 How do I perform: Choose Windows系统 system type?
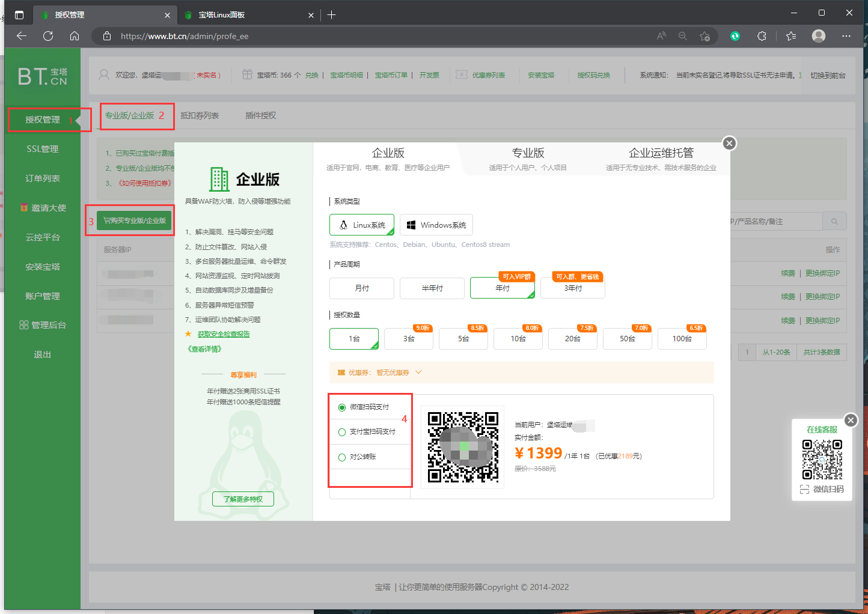click(436, 225)
